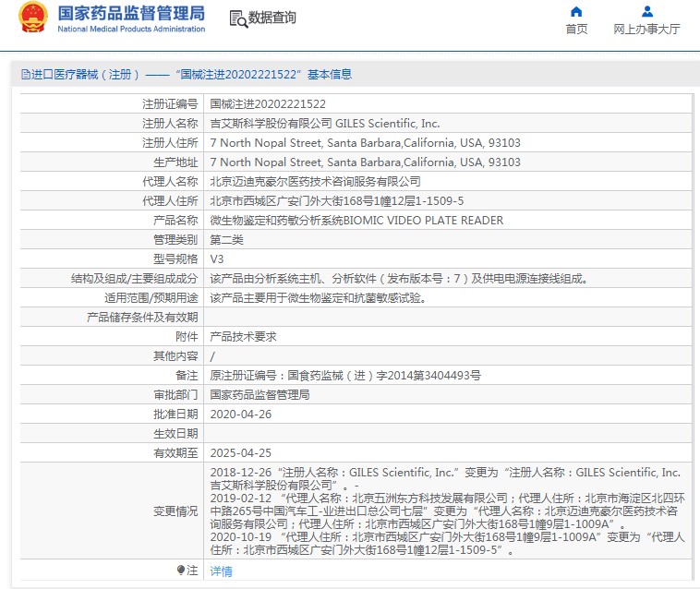Click the 其他内容 slash value
Viewport: 700px width, 589px height.
212,356
